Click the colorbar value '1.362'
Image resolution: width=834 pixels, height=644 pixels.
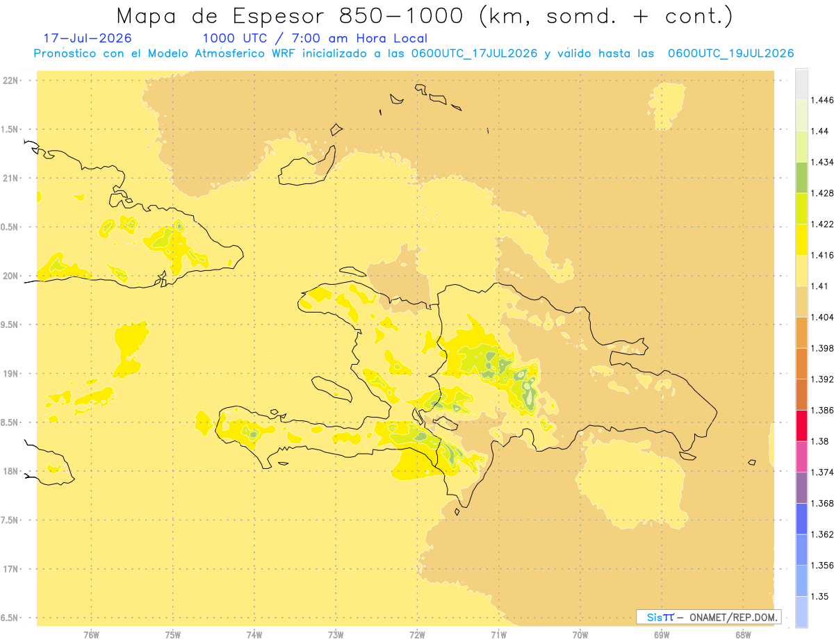pyautogui.click(x=821, y=534)
